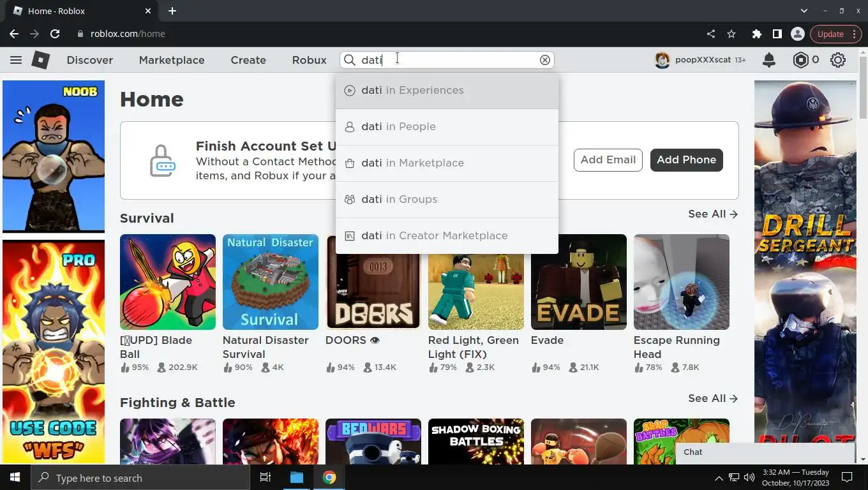This screenshot has width=868, height=490.
Task: Open the Robux balance icon
Action: click(x=800, y=60)
